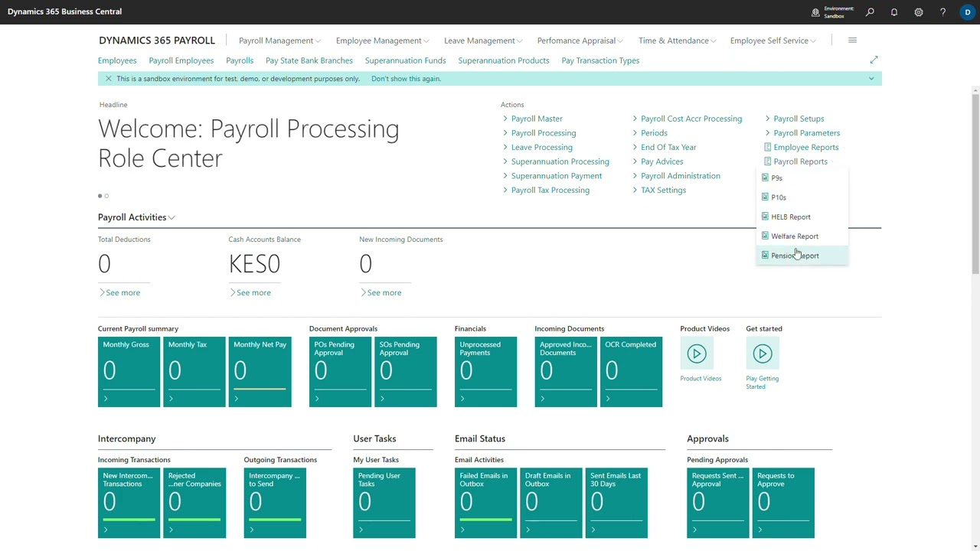980x551 pixels.
Task: Expand the TAX Settings action group
Action: [x=659, y=190]
